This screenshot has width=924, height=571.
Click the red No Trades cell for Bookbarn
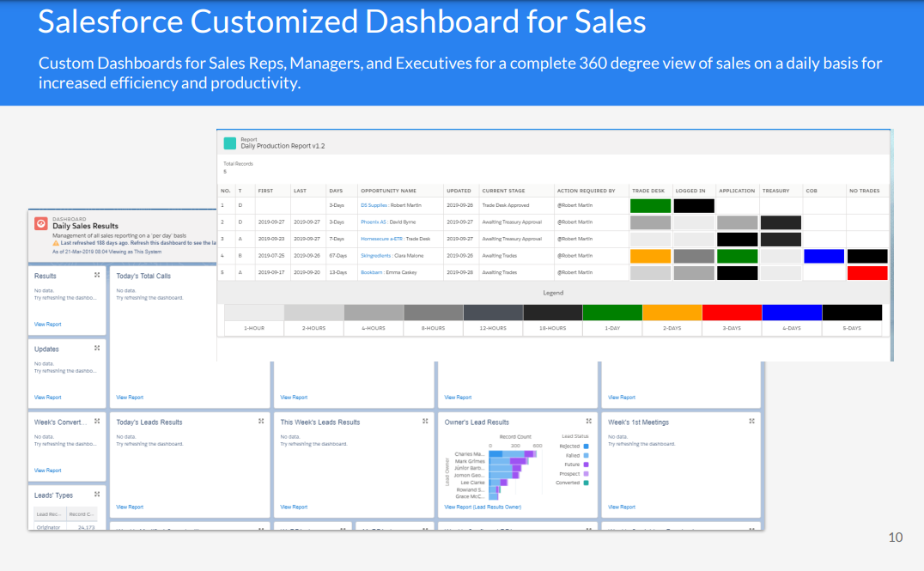[x=867, y=273]
